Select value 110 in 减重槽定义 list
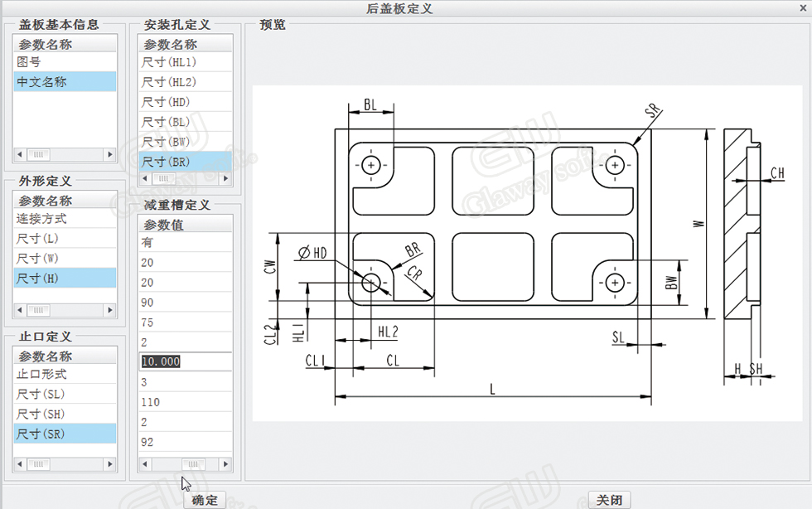The height and width of the screenshot is (509, 812). (186, 402)
